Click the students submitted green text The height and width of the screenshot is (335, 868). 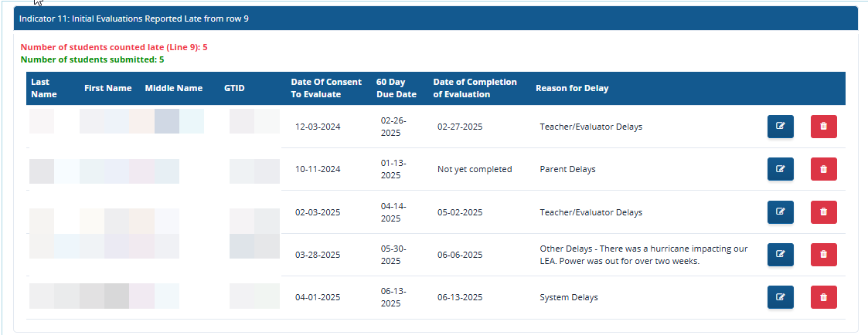click(92, 59)
